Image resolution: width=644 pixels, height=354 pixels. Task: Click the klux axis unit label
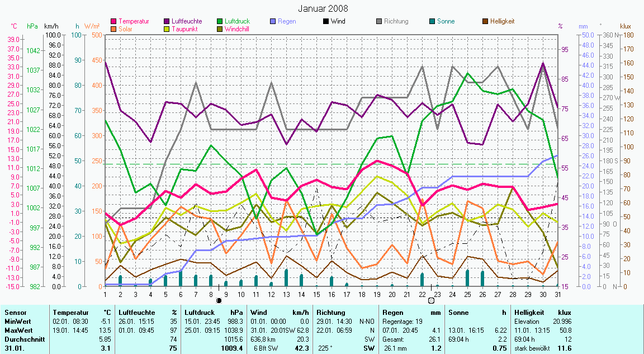(x=626, y=26)
